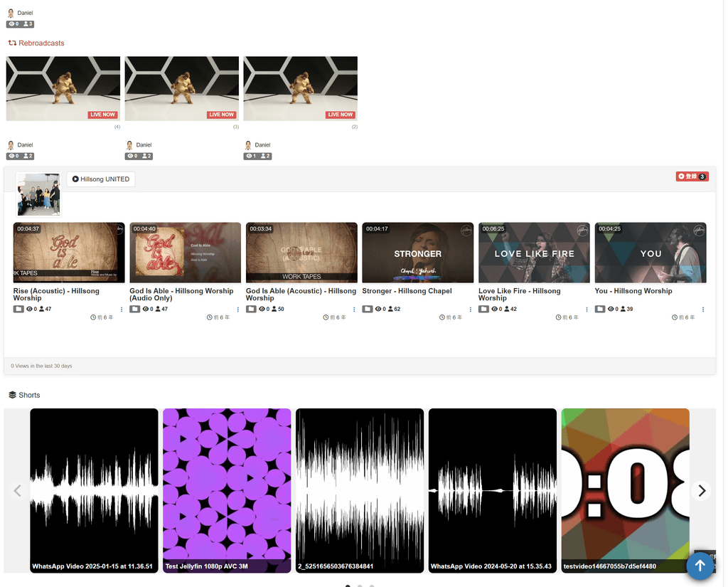
Task: Open God Is Able (Acoustic) title link
Action: coord(301,294)
